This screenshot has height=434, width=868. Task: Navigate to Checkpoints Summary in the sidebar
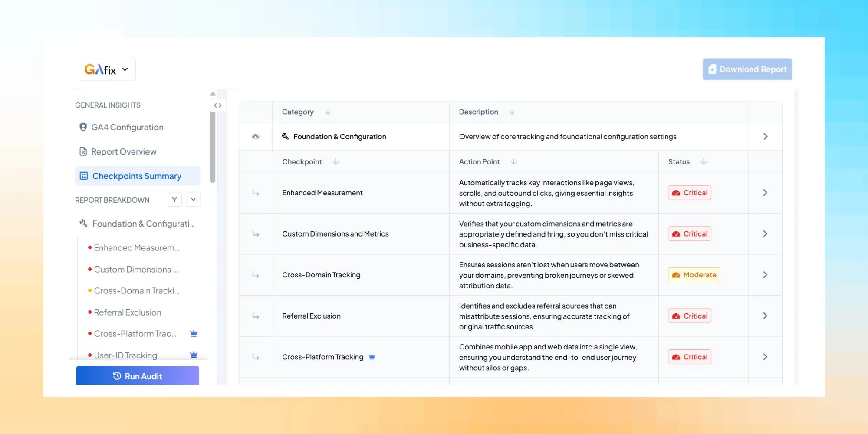pyautogui.click(x=137, y=175)
